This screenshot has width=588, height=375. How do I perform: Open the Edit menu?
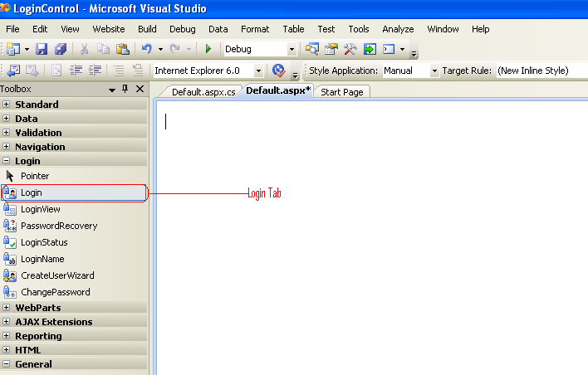coord(40,29)
